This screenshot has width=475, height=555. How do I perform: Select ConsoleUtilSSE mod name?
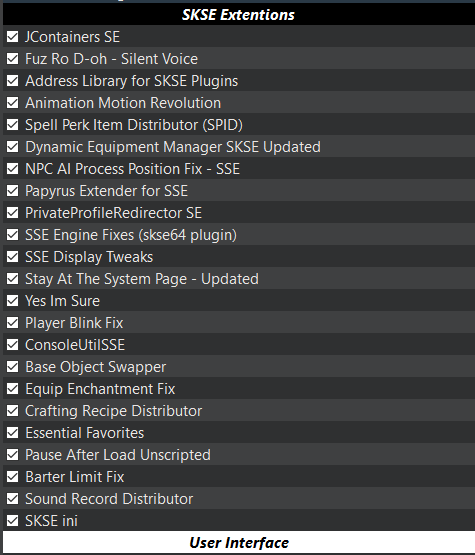75,345
